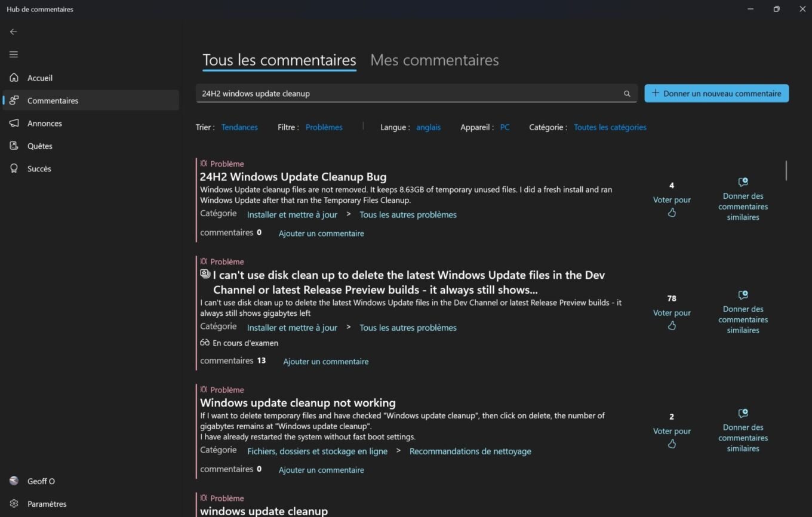Image resolution: width=812 pixels, height=517 pixels.
Task: Click Donner des commentaires similaires for 24H2 post
Action: coord(743,207)
